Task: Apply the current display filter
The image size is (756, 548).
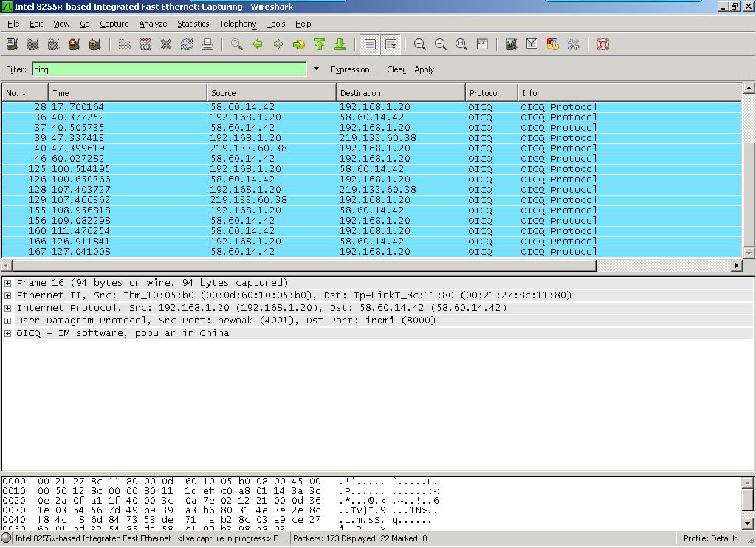Action: [422, 69]
